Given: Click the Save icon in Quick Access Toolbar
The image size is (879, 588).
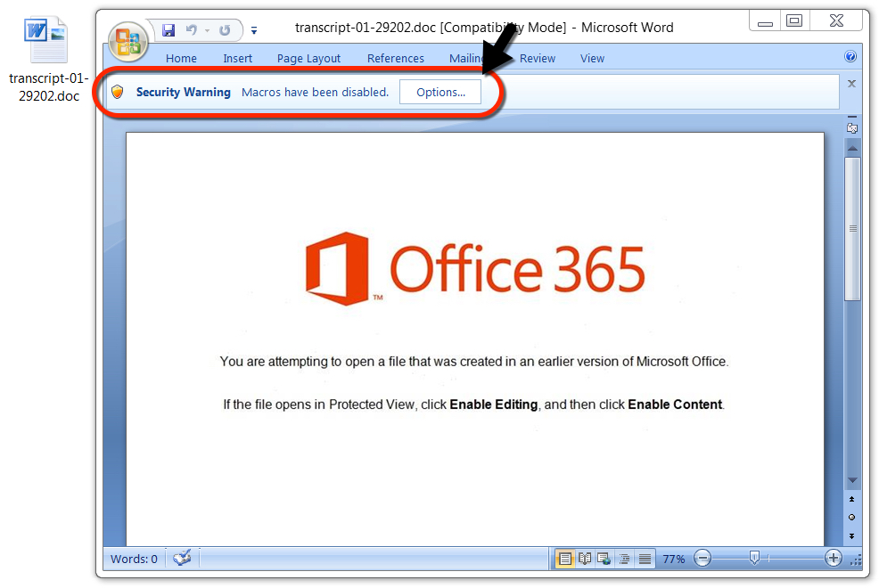Looking at the screenshot, I should (168, 30).
